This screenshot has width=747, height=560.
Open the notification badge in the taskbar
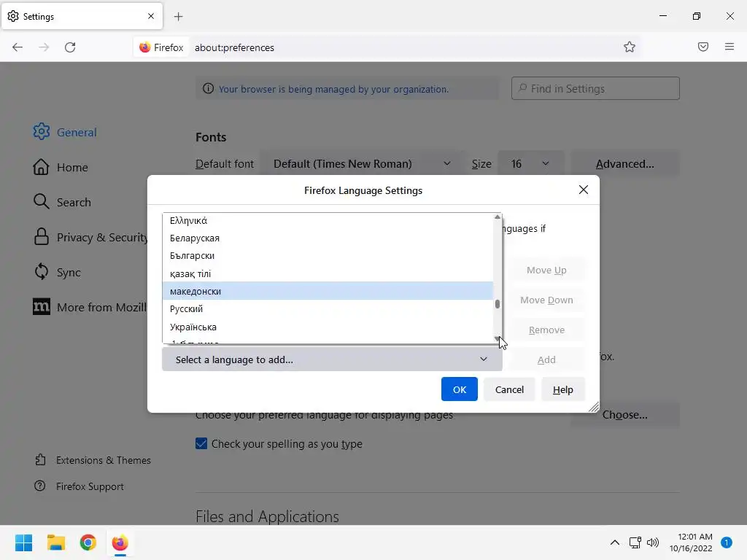click(727, 542)
